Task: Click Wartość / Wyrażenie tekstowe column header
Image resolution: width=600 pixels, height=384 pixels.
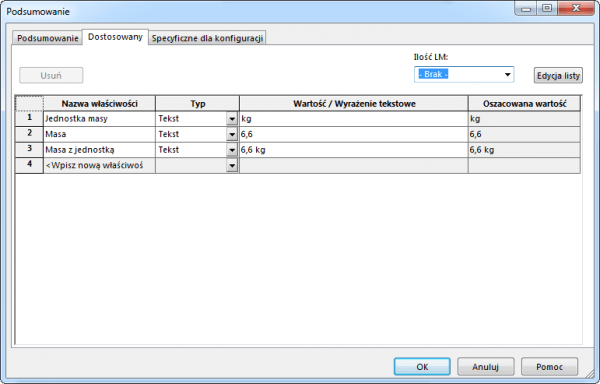Action: (x=354, y=104)
